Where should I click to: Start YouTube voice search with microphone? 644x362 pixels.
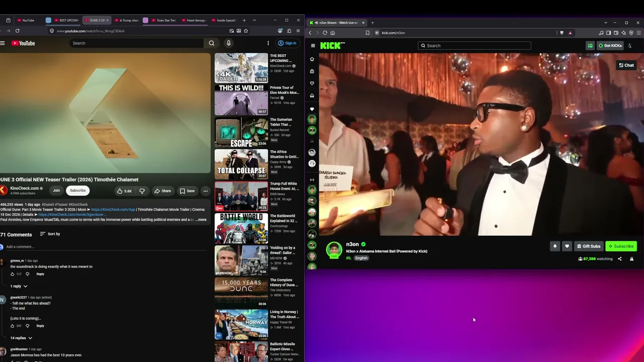tap(228, 43)
